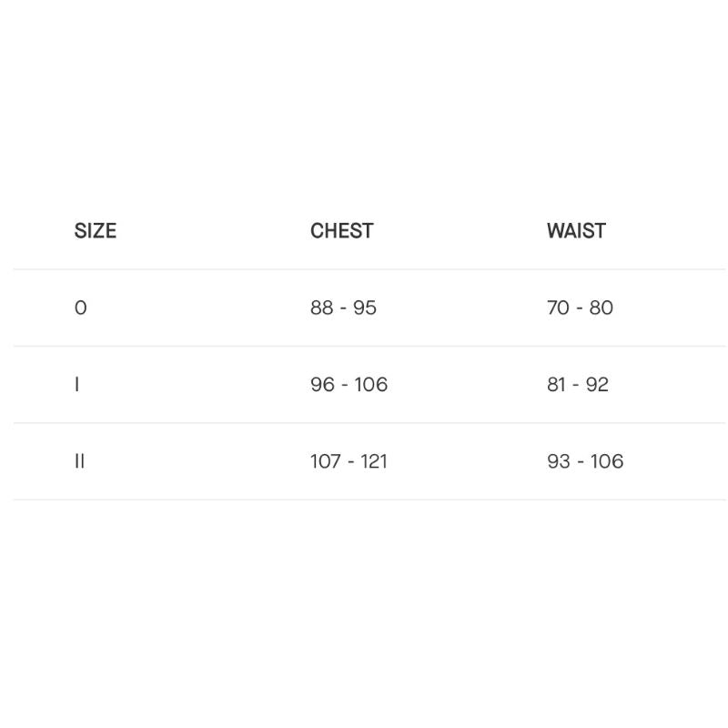Click the number 92 in the waist column
Screen dimensions: 728x728
[597, 385]
